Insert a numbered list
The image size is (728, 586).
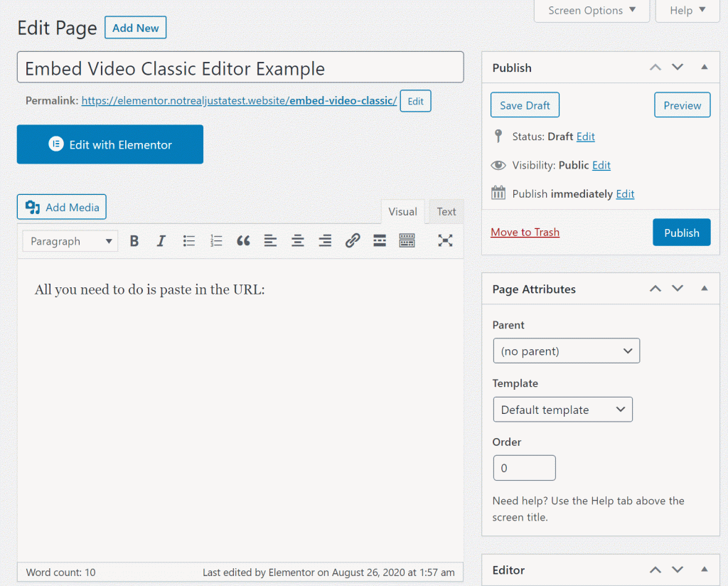216,241
